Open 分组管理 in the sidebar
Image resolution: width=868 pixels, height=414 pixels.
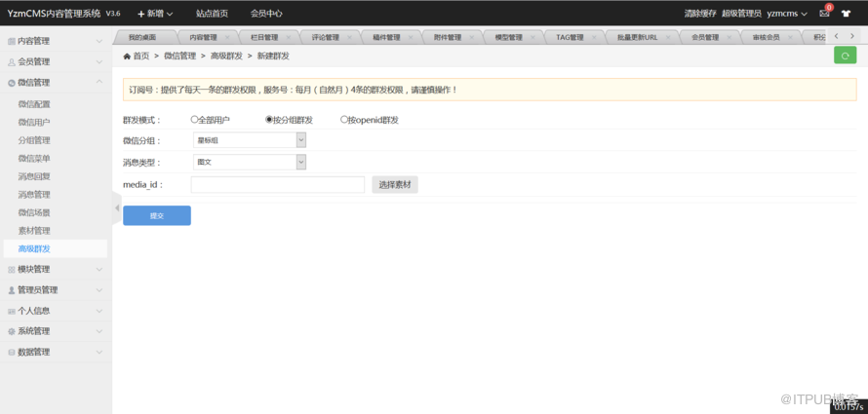click(x=34, y=140)
